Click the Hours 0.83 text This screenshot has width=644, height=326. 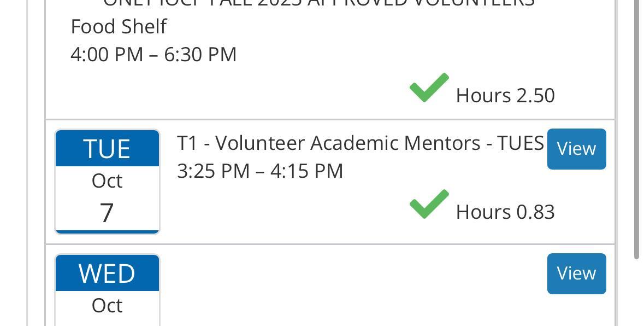tap(505, 212)
